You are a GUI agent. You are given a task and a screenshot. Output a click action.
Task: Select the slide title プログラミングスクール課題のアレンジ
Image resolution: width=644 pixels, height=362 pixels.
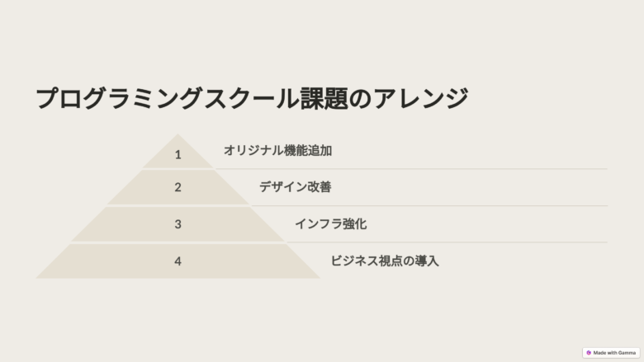click(252, 99)
